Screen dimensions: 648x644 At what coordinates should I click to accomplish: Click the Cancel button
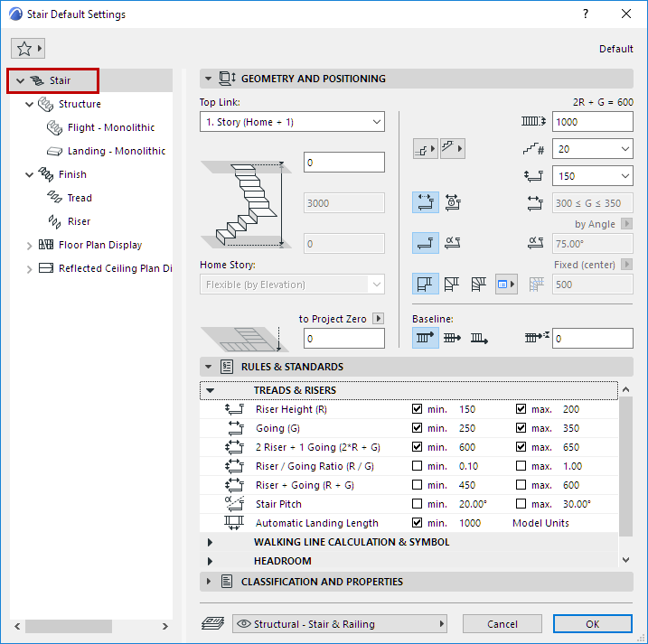tap(502, 624)
